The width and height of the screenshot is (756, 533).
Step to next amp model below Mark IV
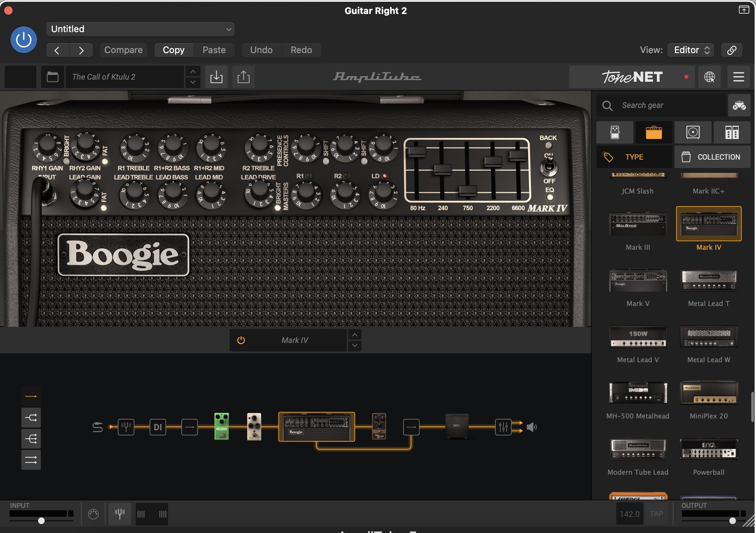click(355, 345)
